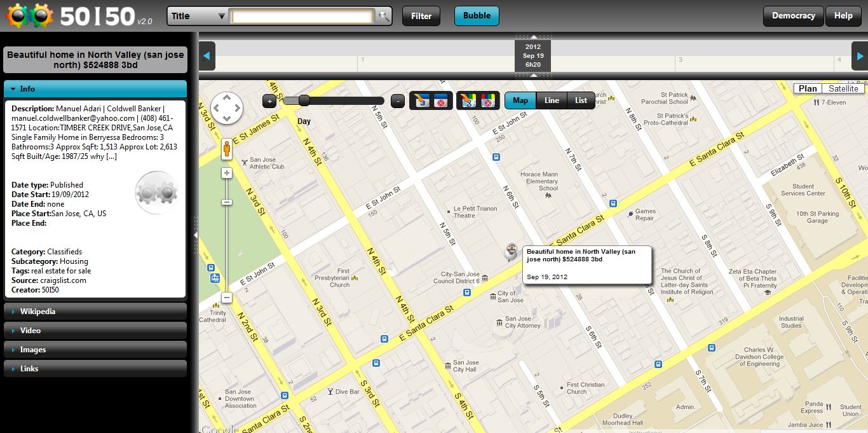The width and height of the screenshot is (868, 433).
Task: Move timeline back with left arrow
Action: click(207, 56)
